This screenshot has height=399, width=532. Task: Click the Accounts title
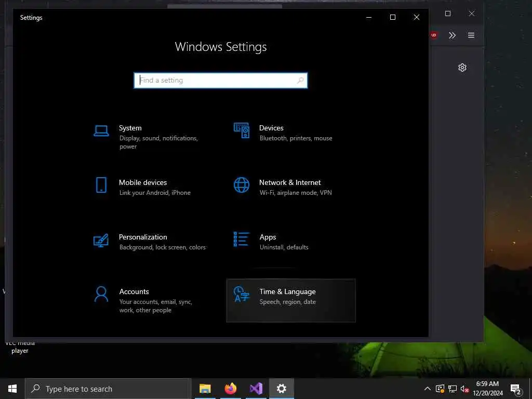pos(134,291)
